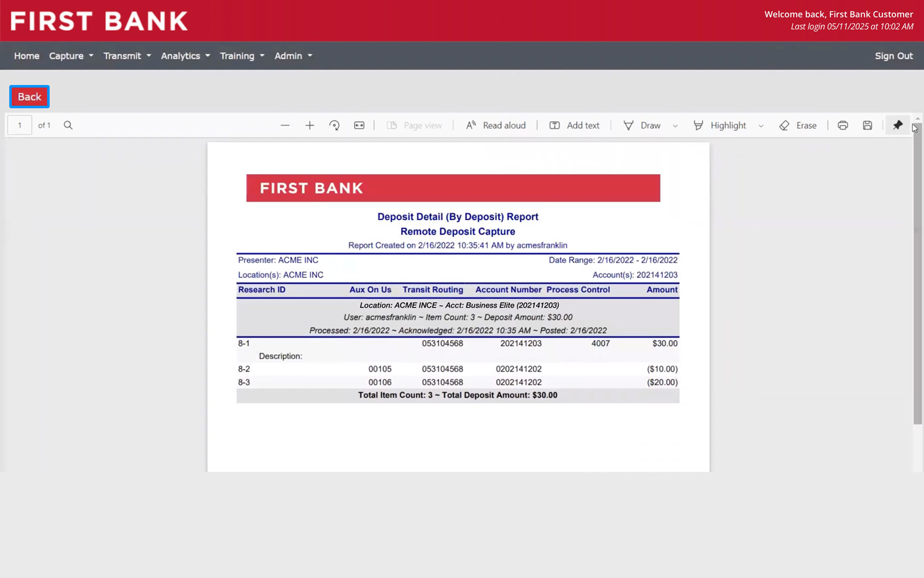Click the 'Process Control' column header

point(578,290)
